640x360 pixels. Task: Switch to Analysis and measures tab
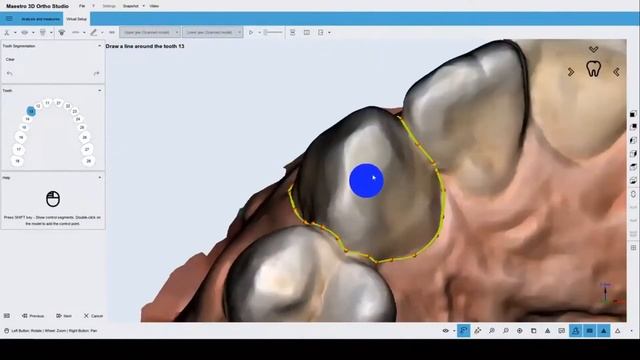click(x=40, y=19)
